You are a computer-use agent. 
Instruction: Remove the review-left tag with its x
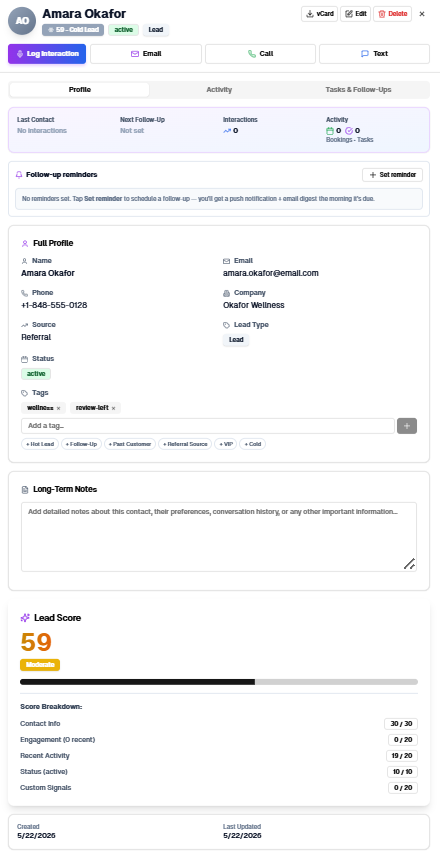click(x=113, y=408)
